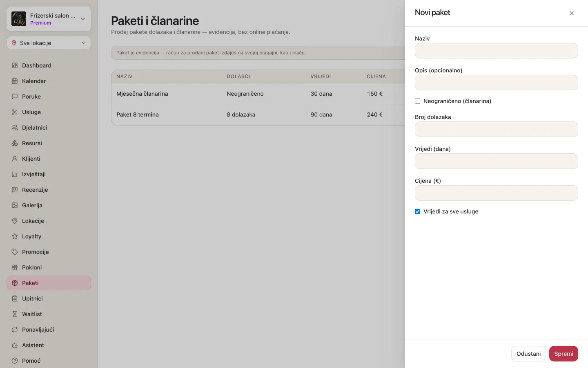Open the Resursi icon
This screenshot has height=368, width=588.
coord(15,143)
